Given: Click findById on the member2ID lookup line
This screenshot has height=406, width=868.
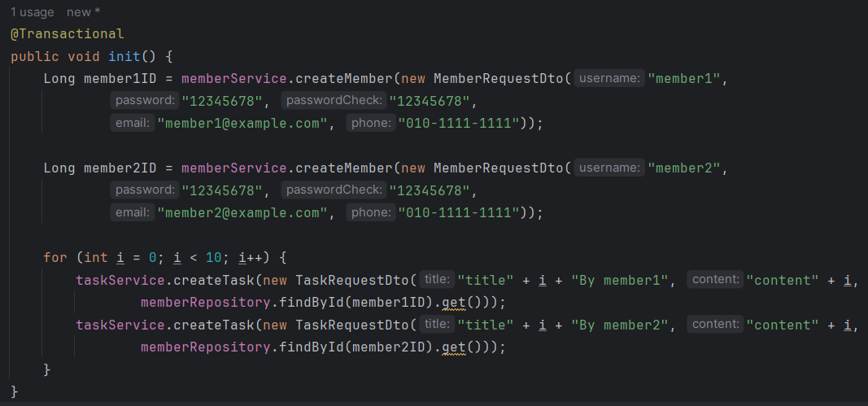Looking at the screenshot, I should tap(311, 347).
